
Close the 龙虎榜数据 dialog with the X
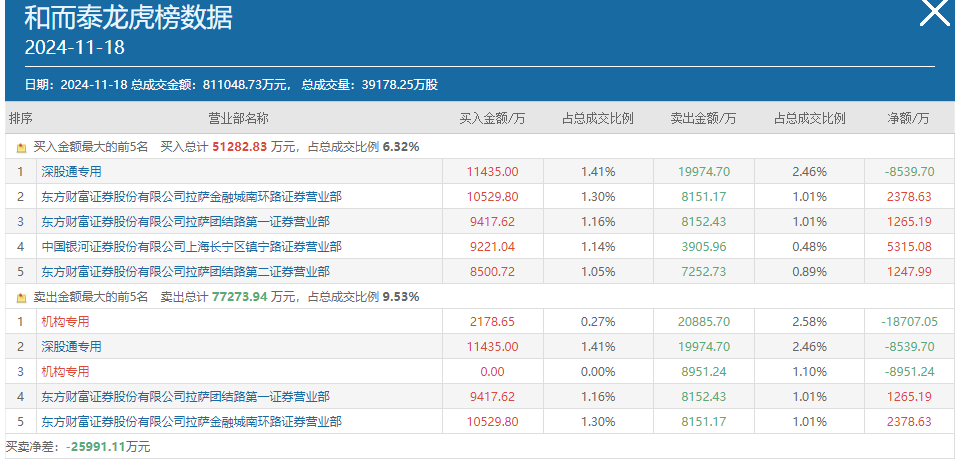tap(935, 11)
